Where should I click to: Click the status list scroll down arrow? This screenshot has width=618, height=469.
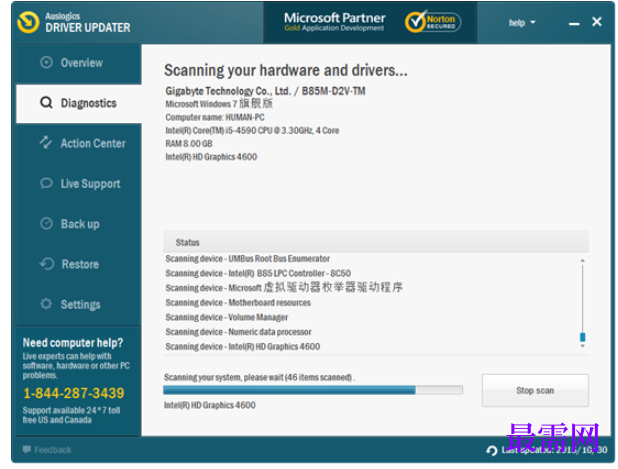click(583, 346)
